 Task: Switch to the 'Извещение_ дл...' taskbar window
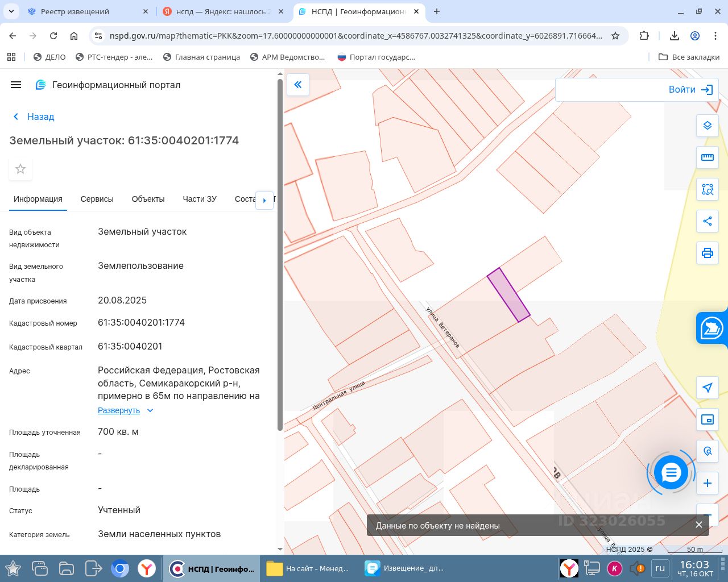tap(406, 568)
